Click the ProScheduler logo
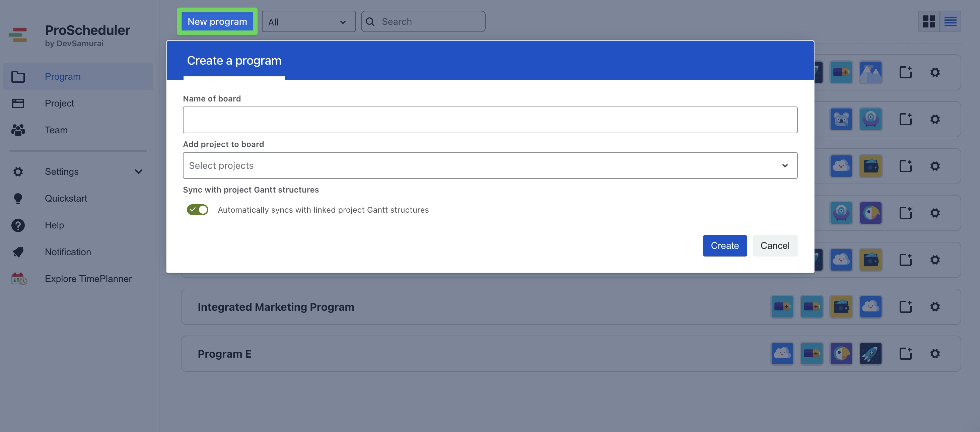 [18, 35]
